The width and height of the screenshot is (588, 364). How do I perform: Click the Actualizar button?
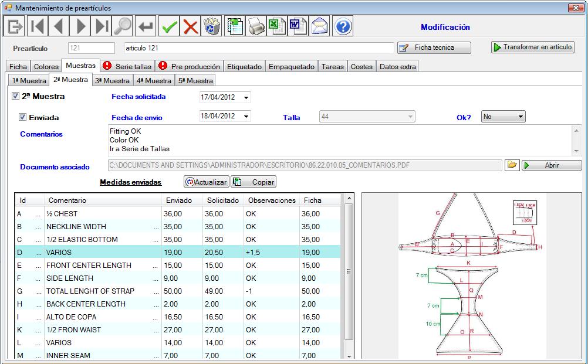(x=206, y=182)
